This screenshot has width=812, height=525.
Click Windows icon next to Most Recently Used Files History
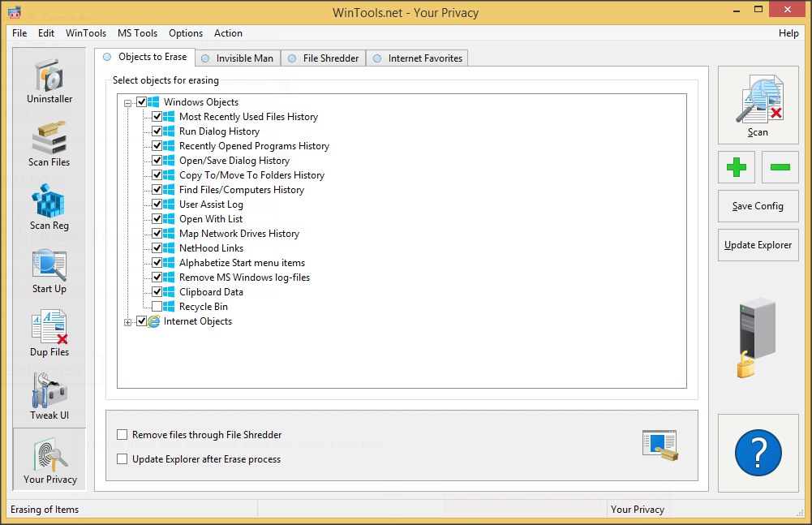pyautogui.click(x=169, y=117)
